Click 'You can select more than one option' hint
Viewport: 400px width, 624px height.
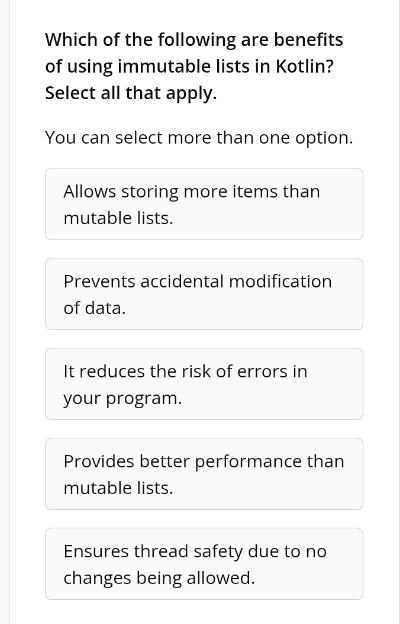click(199, 138)
